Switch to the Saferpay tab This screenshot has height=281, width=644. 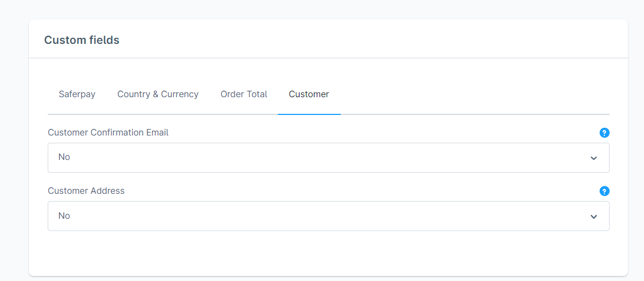click(x=77, y=94)
